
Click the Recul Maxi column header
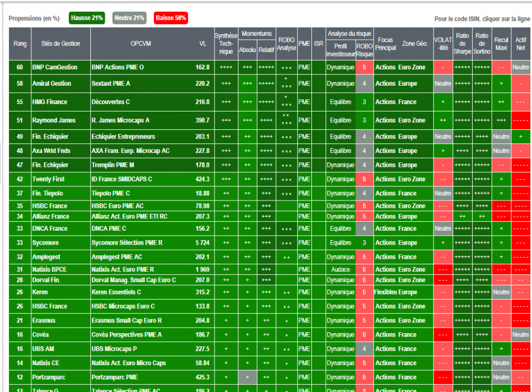point(501,44)
